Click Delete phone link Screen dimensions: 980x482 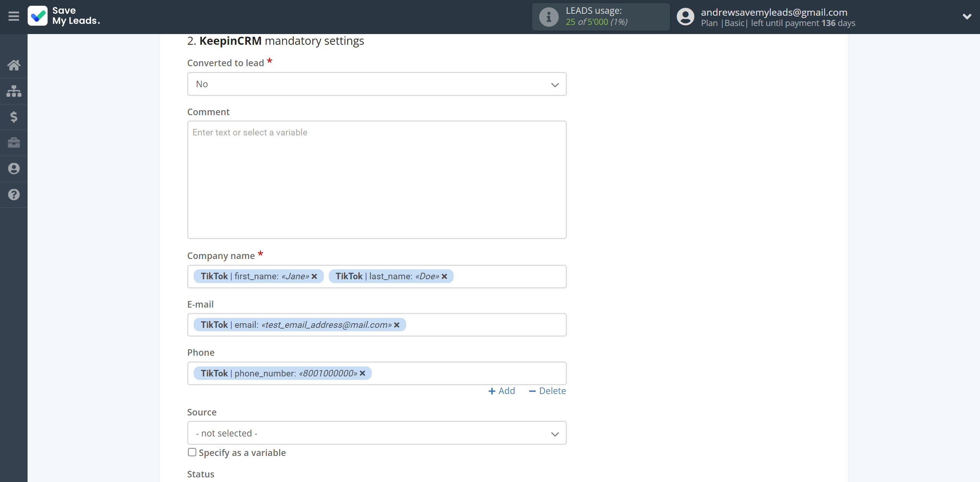click(547, 391)
